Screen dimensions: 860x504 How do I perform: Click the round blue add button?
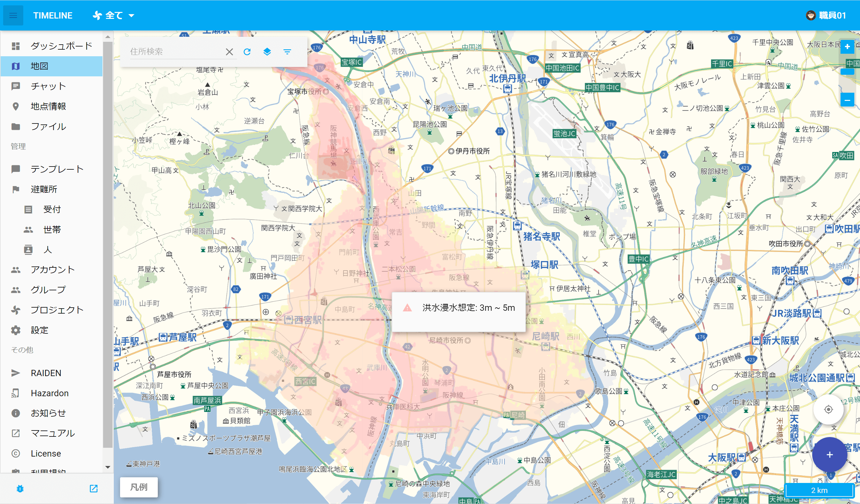tap(830, 455)
